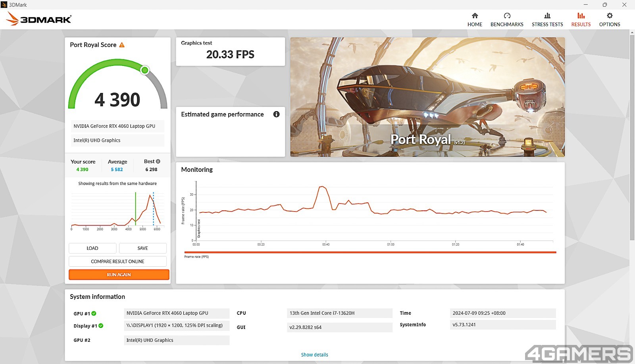Image resolution: width=635 pixels, height=364 pixels.
Task: Click Your score value 4 390
Action: point(82,169)
